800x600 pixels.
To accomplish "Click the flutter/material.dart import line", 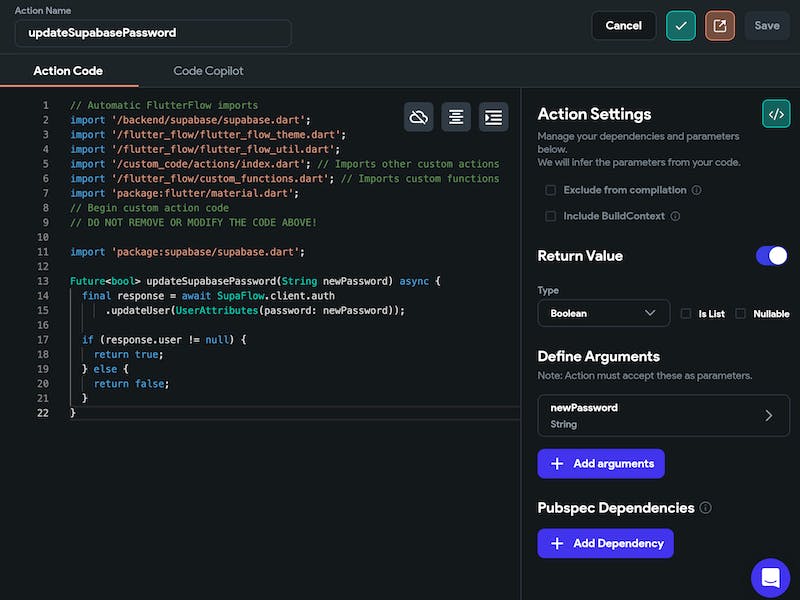I will [x=184, y=193].
